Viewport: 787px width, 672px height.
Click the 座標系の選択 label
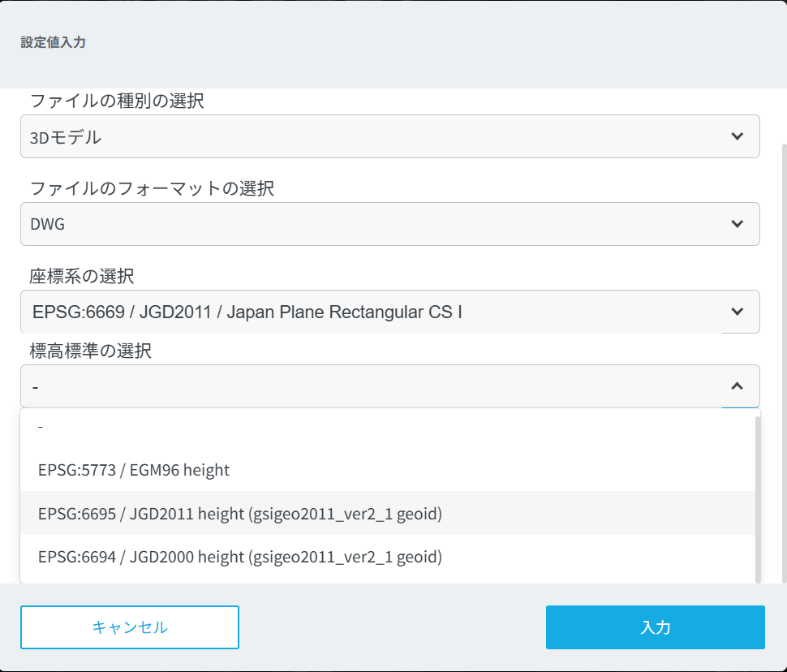pyautogui.click(x=82, y=277)
